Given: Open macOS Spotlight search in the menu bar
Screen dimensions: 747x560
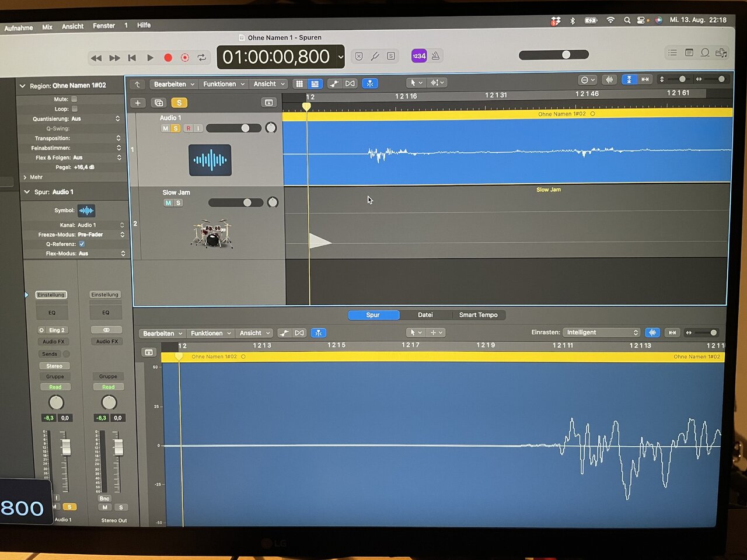Looking at the screenshot, I should 627,20.
